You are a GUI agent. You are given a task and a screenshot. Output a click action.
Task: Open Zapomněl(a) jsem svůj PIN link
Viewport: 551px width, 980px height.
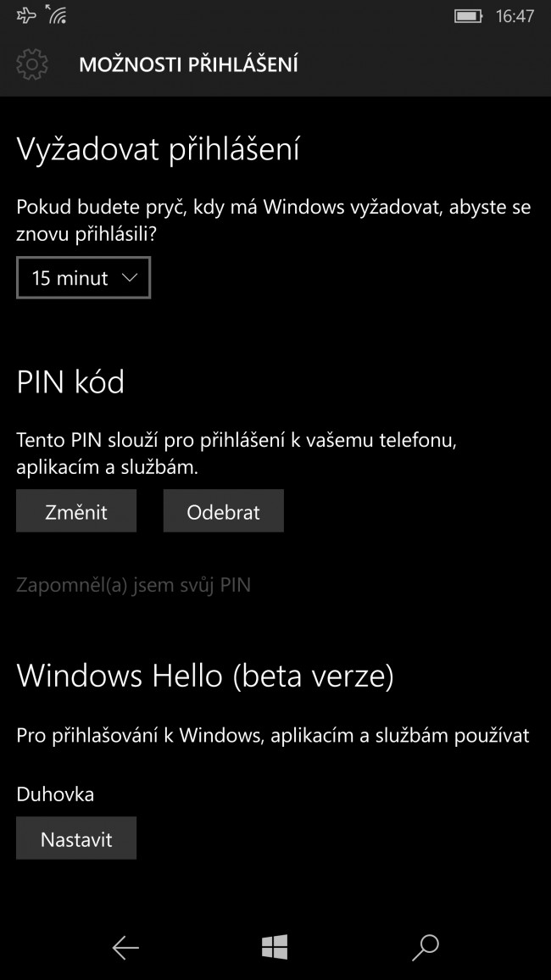(x=133, y=586)
